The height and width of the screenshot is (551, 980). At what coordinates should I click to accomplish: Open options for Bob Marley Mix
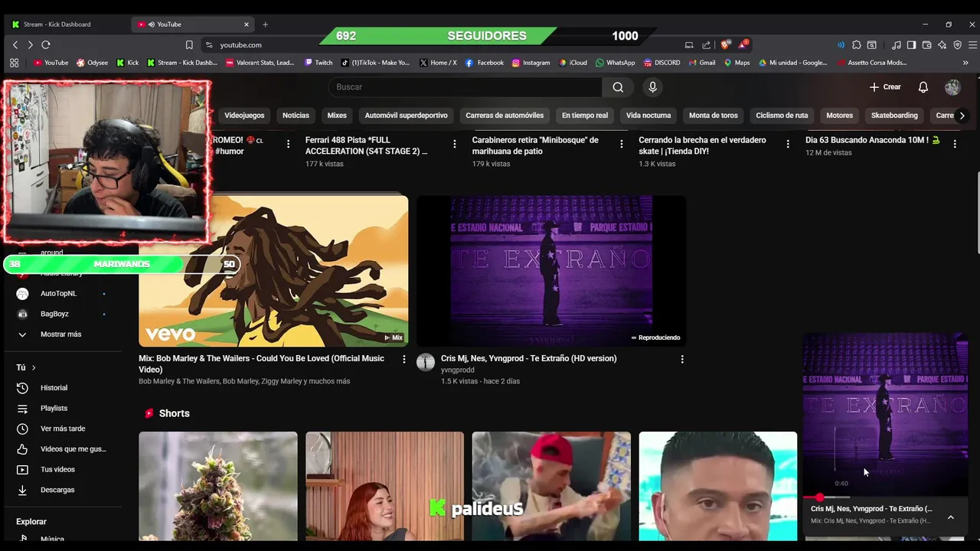404,359
